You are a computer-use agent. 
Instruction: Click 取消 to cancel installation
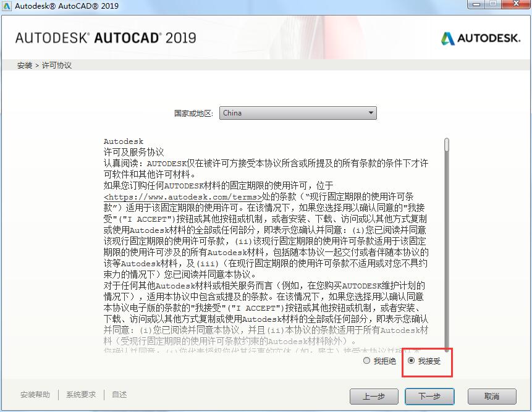(491, 397)
